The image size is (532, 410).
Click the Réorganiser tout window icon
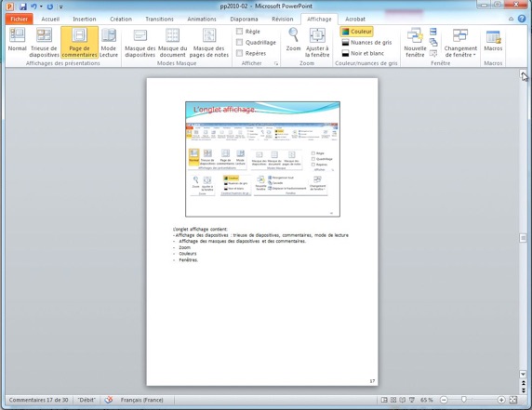pos(433,32)
